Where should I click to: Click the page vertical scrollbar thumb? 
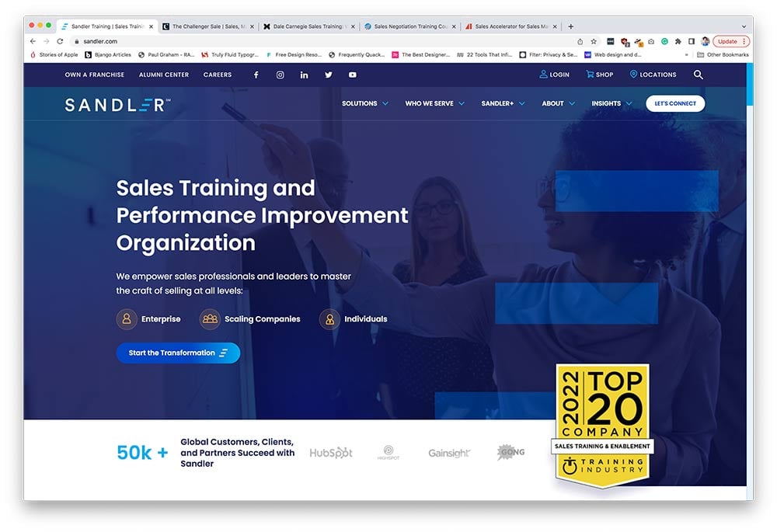click(750, 84)
